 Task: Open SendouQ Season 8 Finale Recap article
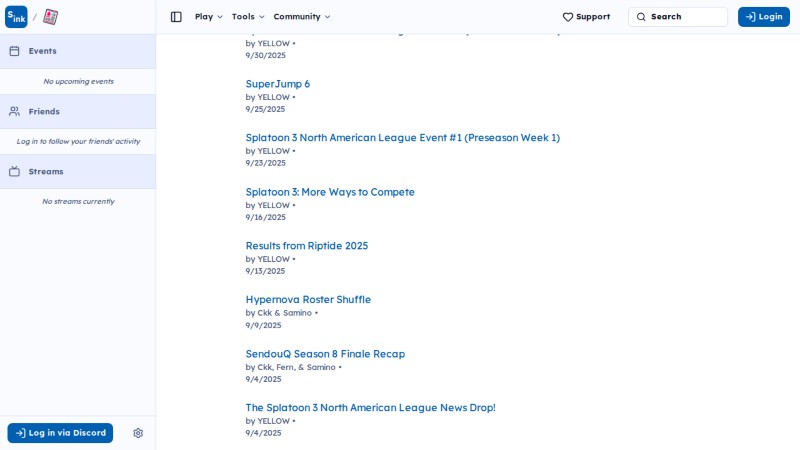tap(325, 354)
